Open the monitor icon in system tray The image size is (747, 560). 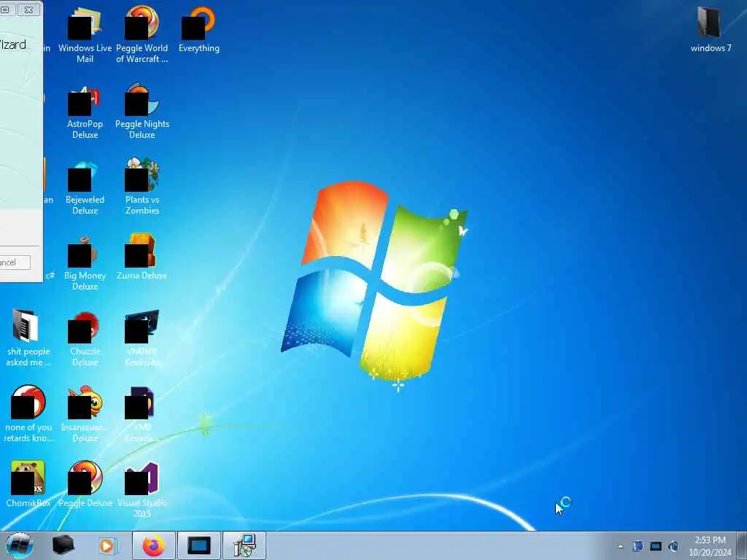[656, 546]
